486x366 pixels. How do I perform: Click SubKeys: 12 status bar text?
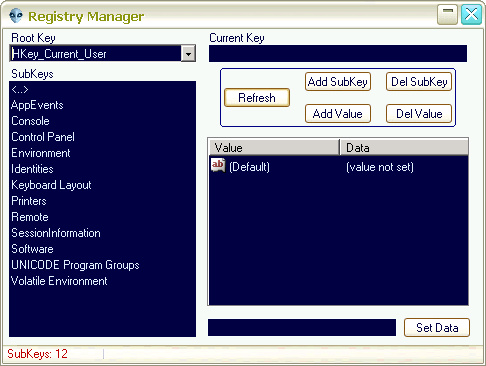click(37, 354)
